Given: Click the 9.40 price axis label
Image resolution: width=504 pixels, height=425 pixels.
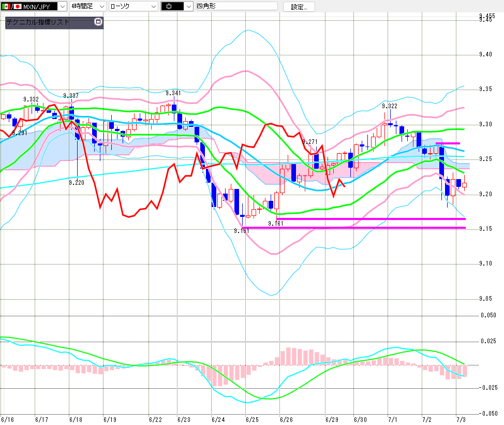Looking at the screenshot, I should tap(486, 54).
